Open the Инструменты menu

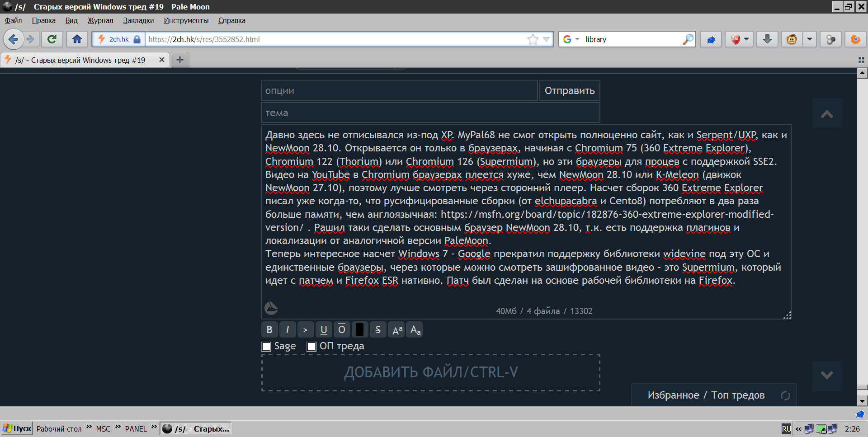click(186, 20)
